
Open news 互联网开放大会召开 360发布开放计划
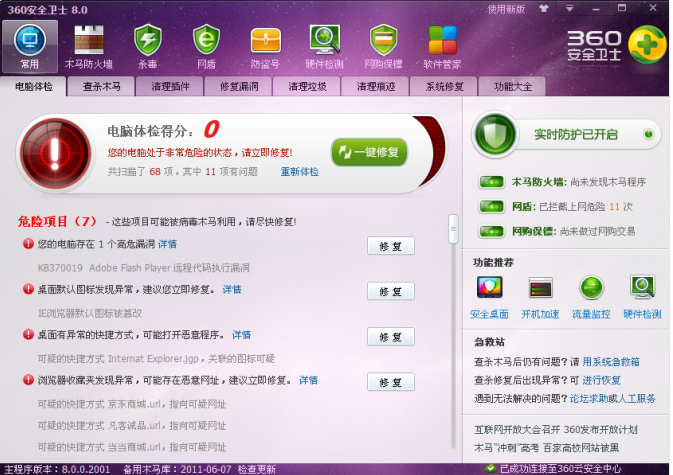(555, 429)
